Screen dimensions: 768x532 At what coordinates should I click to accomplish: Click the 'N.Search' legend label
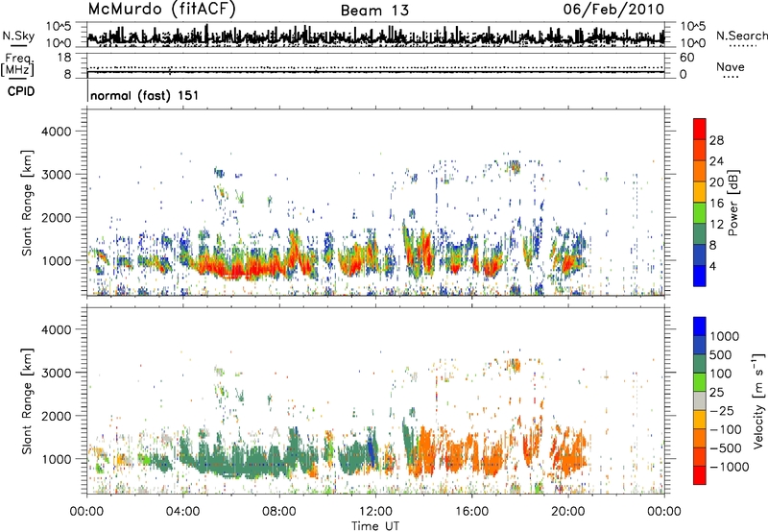point(741,36)
